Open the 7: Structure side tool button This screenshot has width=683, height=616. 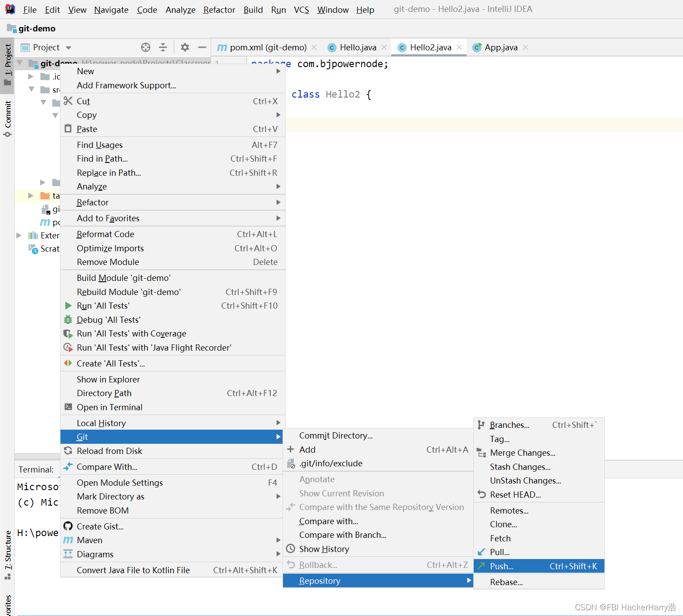click(7, 555)
